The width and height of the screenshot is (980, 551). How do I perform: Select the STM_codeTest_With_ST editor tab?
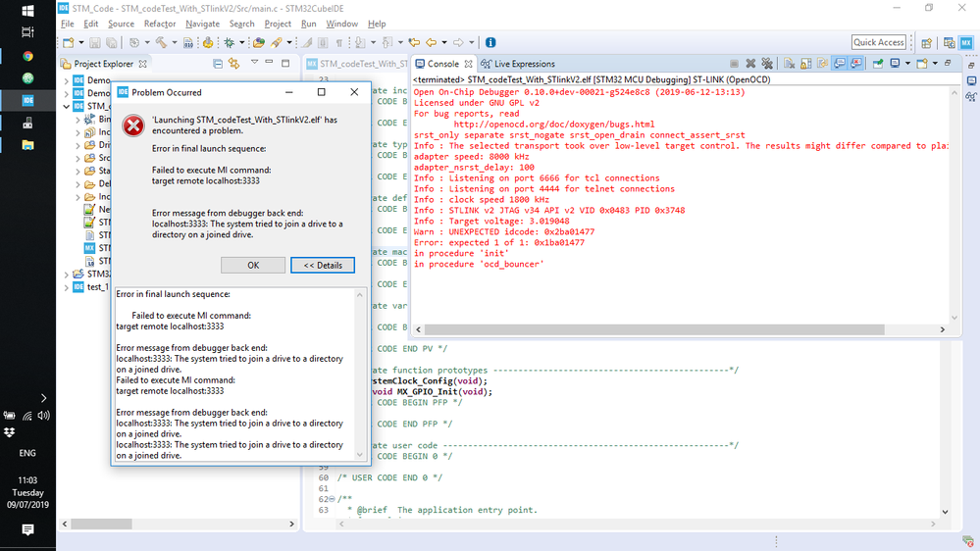[x=357, y=64]
